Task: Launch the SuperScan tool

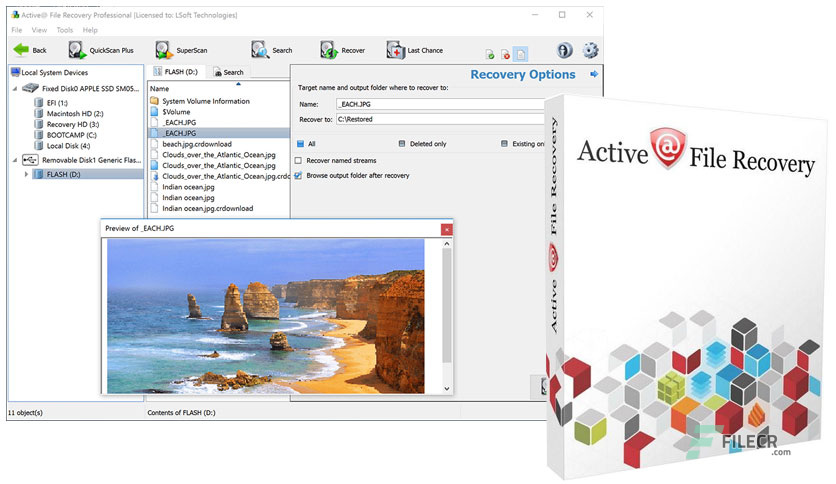Action: point(181,50)
